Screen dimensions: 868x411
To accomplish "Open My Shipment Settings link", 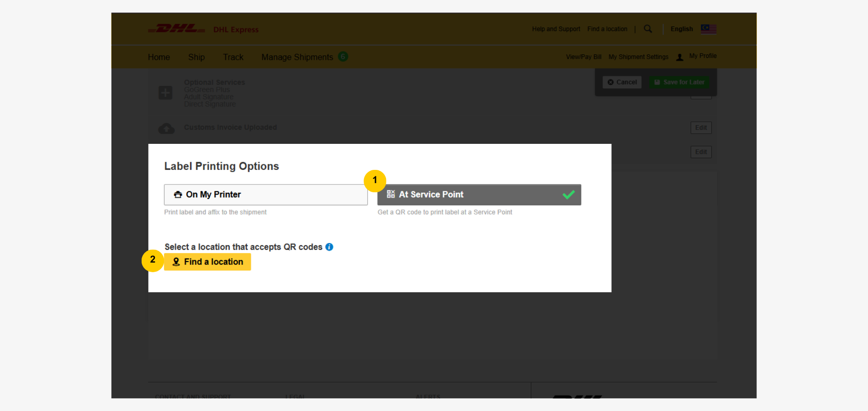I will pyautogui.click(x=638, y=57).
